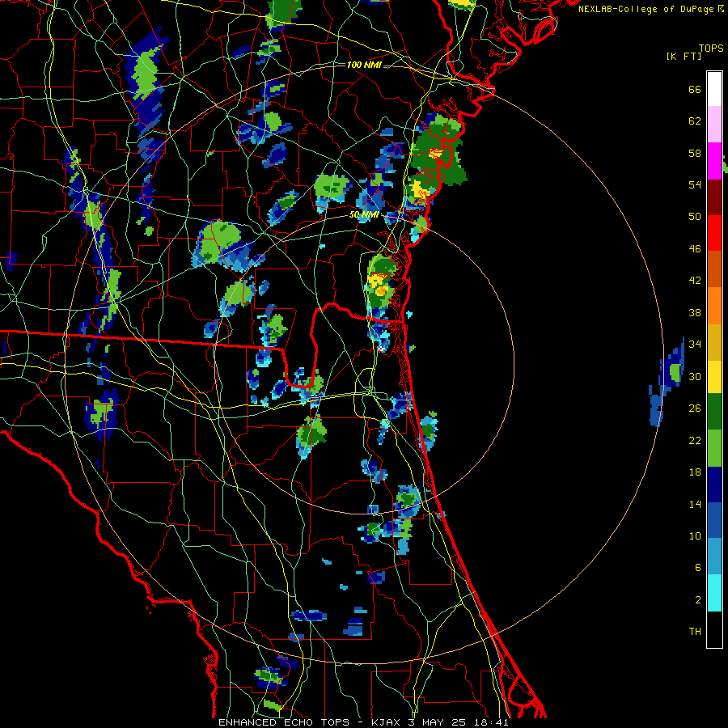
Task: Click the ENHANCED ECHO TOPS caption text
Action: click(284, 722)
